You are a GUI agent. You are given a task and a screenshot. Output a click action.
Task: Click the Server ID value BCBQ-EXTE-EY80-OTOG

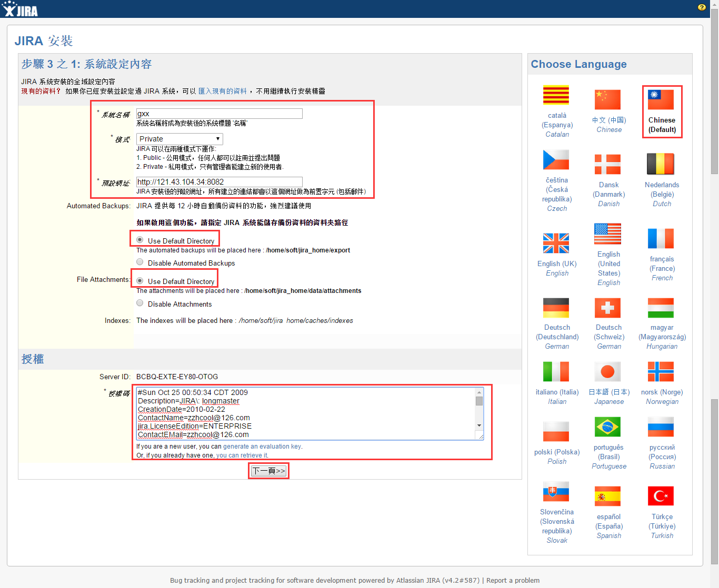pos(177,377)
